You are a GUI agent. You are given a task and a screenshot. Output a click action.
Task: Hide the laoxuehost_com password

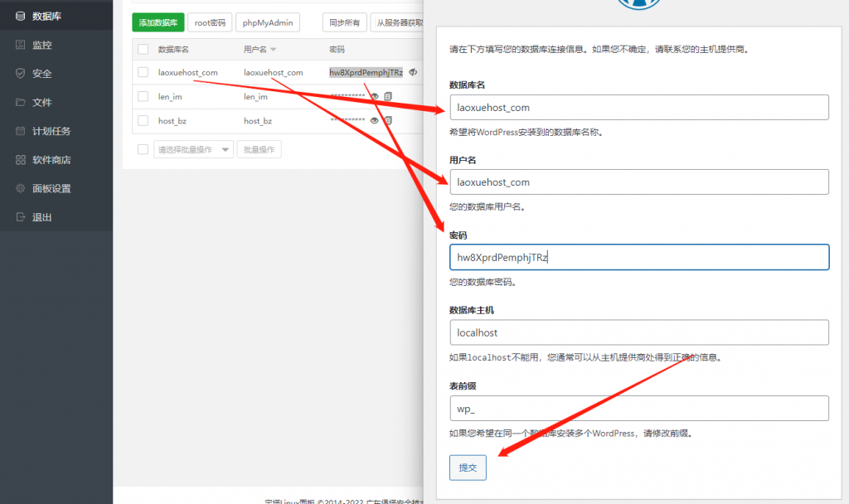pyautogui.click(x=413, y=73)
